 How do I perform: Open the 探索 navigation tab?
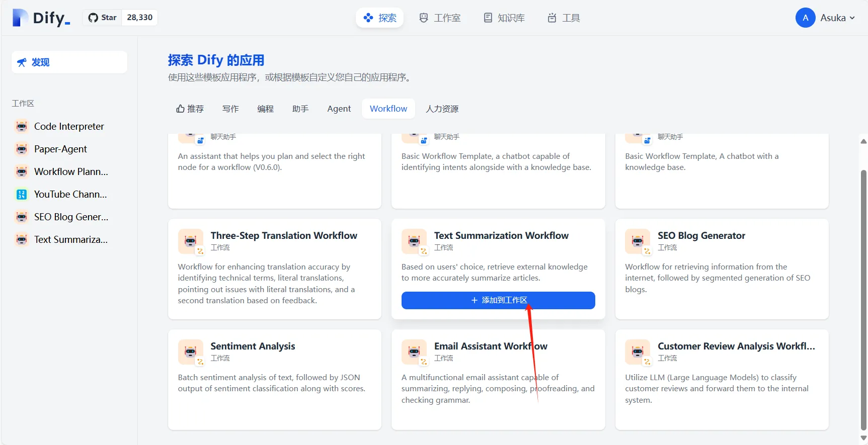[x=380, y=18]
